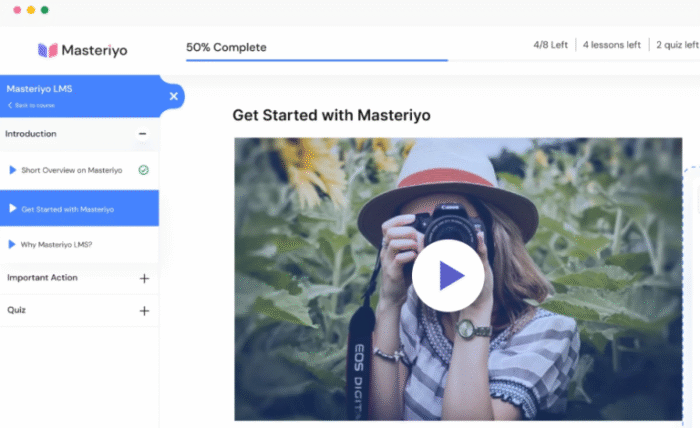The image size is (700, 428).
Task: Click the 50% Complete progress bar
Action: coord(316,60)
